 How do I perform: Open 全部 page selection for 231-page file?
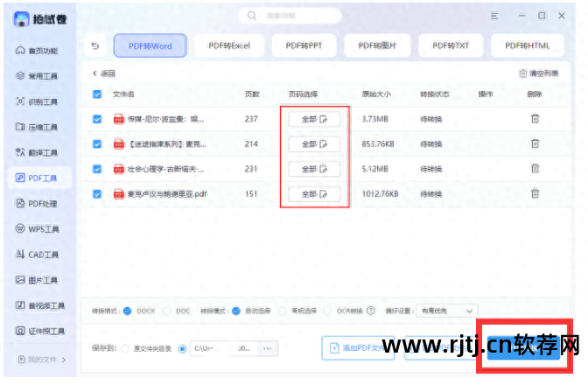[x=314, y=169]
